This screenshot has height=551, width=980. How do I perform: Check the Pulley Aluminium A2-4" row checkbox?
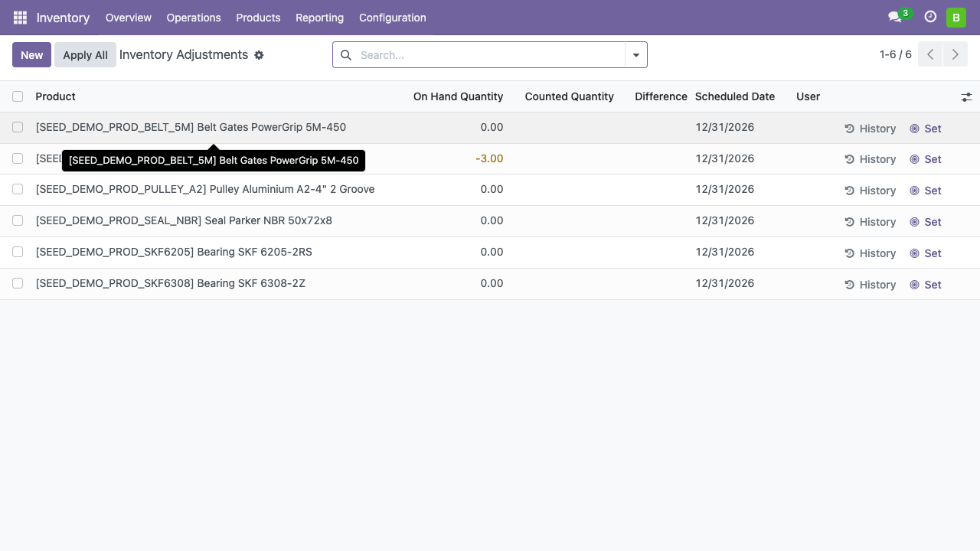[x=18, y=189]
